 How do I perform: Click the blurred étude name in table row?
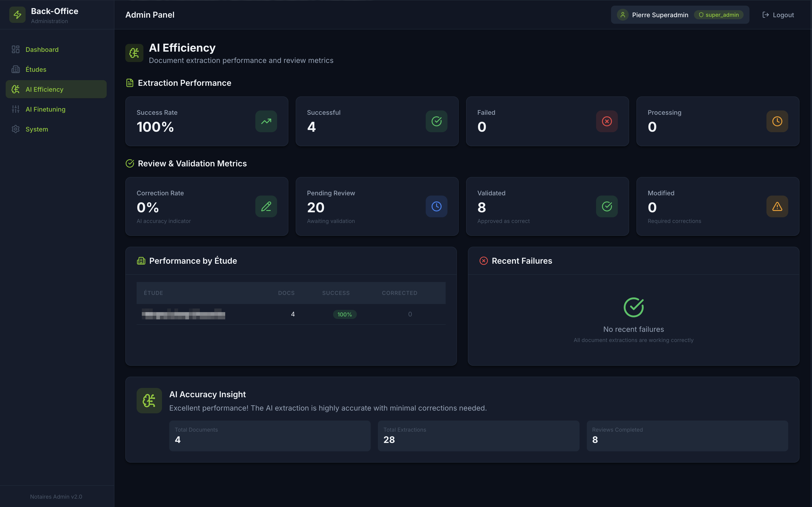(x=183, y=315)
